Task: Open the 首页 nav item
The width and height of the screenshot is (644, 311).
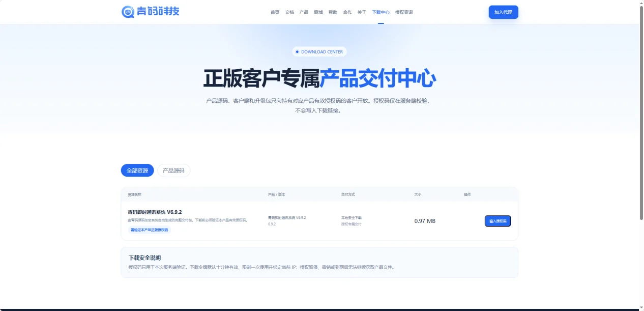Action: point(275,12)
